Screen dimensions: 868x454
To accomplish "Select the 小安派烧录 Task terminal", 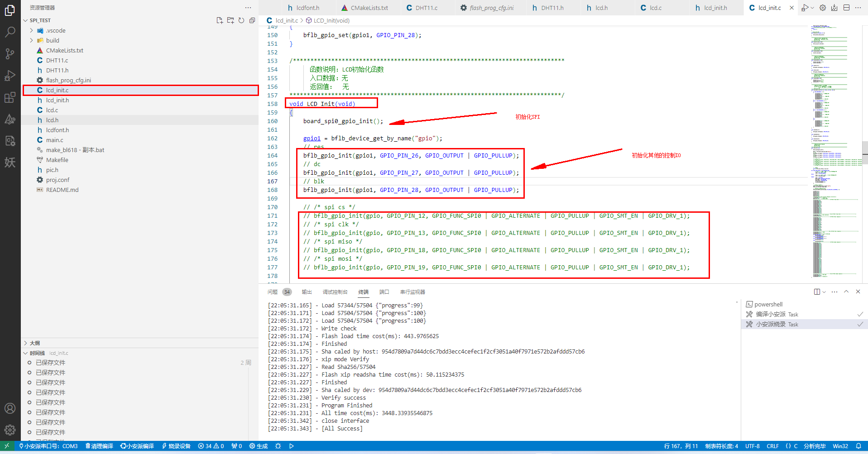I will (804, 324).
